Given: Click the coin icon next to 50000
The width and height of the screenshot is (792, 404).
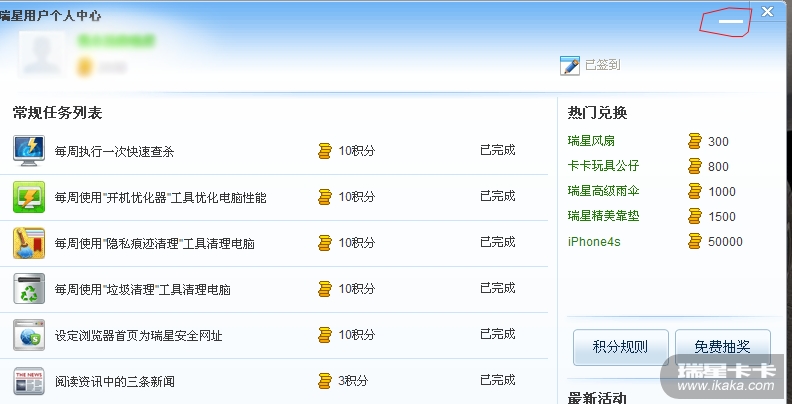Looking at the screenshot, I should (x=695, y=241).
